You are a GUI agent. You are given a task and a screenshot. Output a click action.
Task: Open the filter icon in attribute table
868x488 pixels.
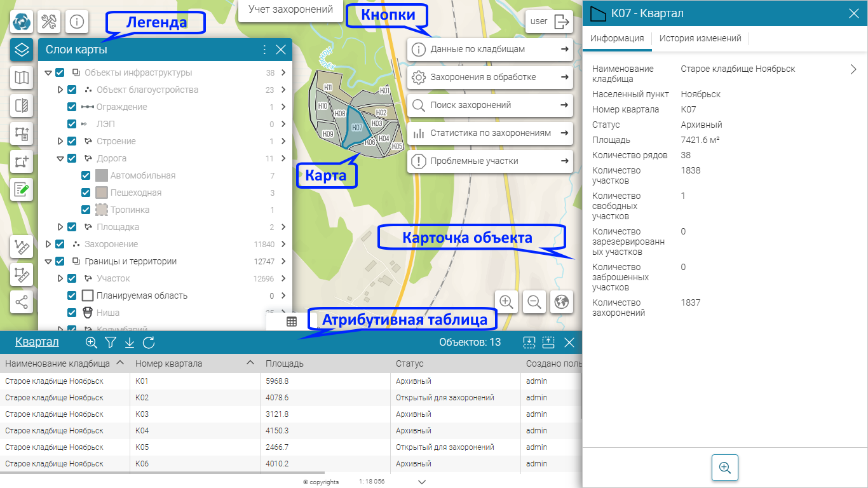coord(111,343)
